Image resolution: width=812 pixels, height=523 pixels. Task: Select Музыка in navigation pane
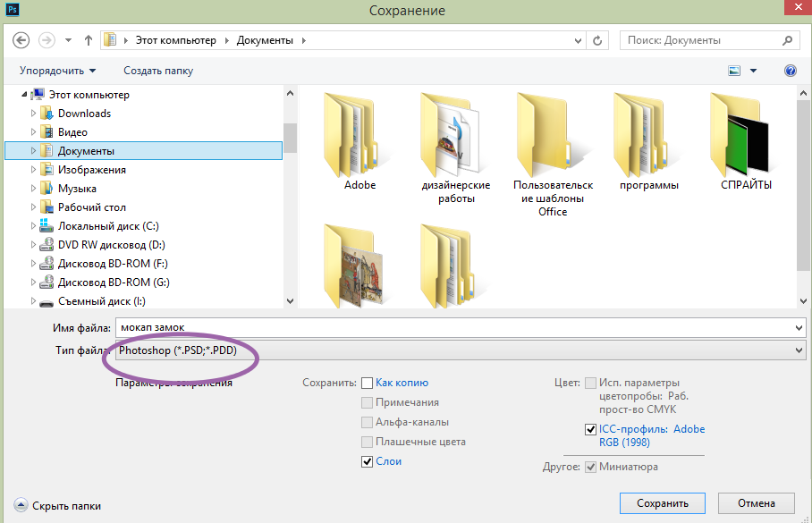(x=77, y=189)
